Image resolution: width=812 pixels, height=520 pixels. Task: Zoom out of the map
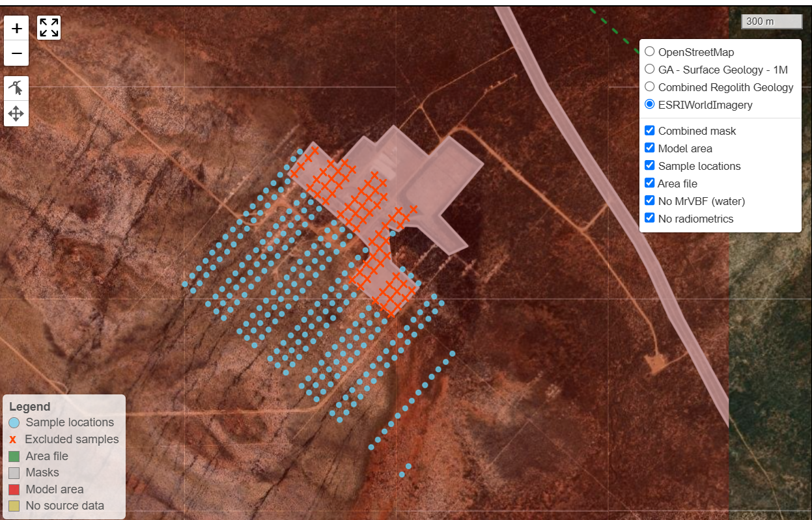[16, 53]
